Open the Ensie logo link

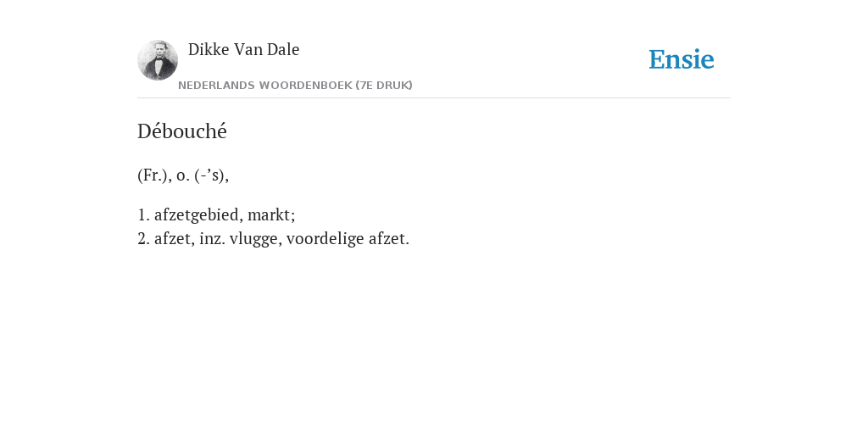pyautogui.click(x=682, y=59)
